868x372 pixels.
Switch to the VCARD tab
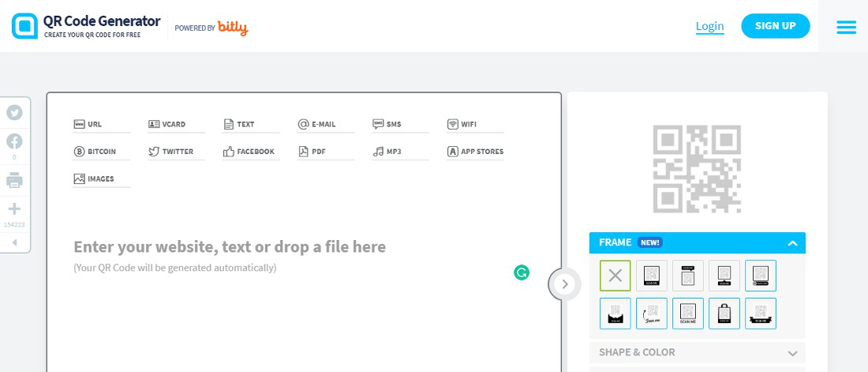[176, 124]
